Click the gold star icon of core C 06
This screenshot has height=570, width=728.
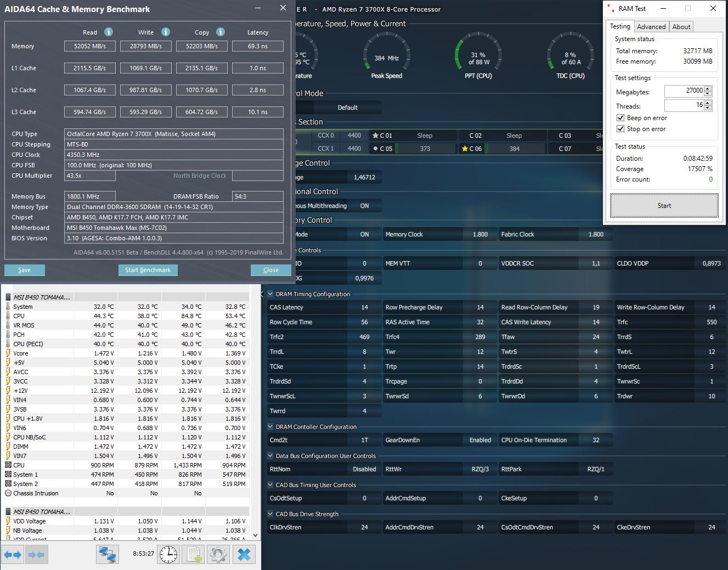coord(465,149)
